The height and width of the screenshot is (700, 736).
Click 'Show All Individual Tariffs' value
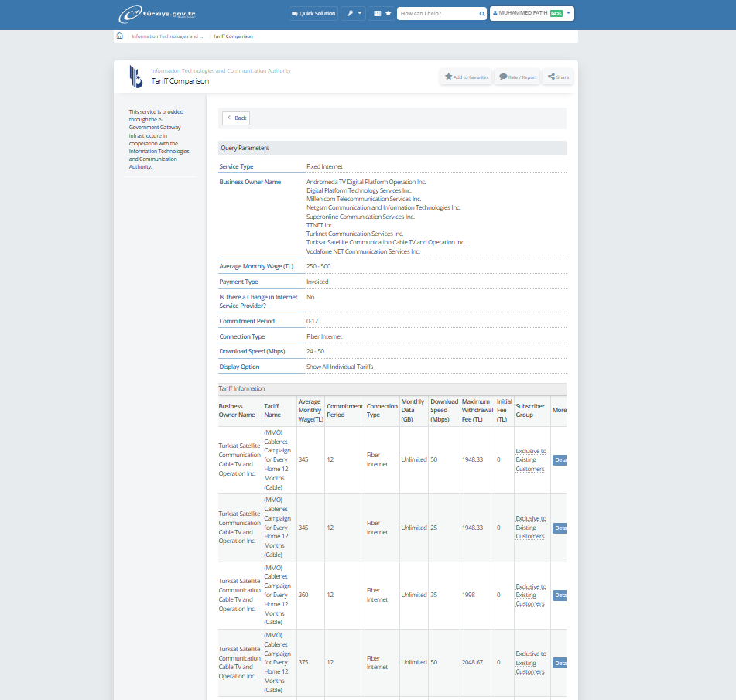[340, 367]
